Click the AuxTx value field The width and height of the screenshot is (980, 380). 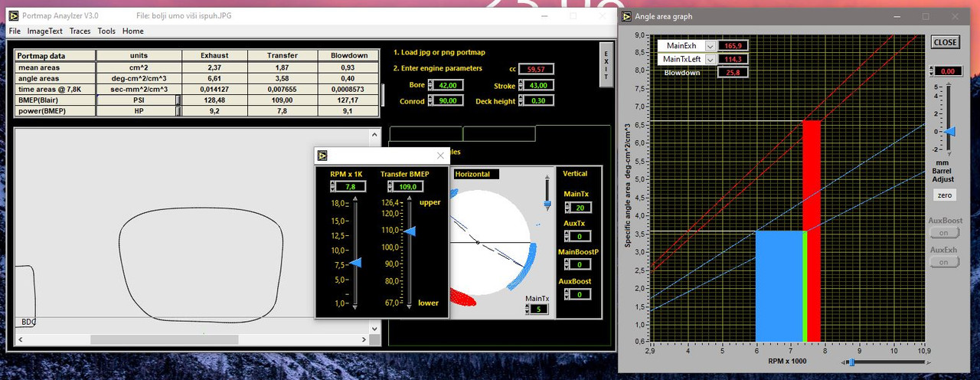(581, 236)
